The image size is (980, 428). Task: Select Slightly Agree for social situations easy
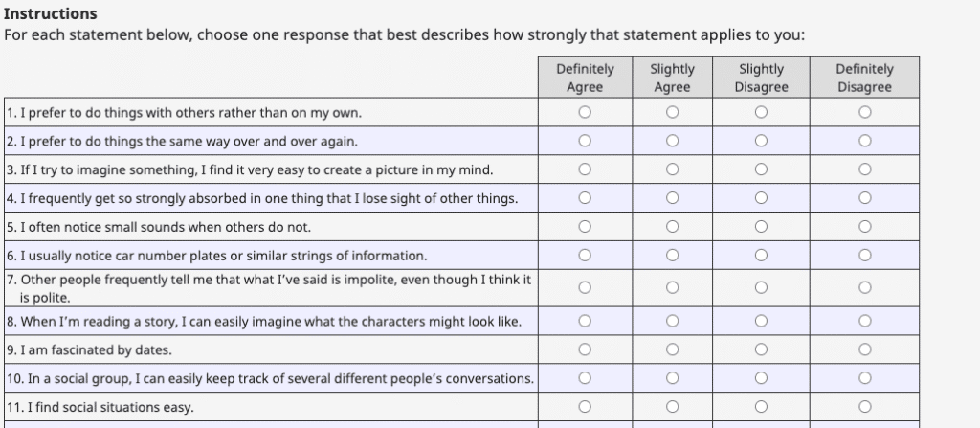(x=672, y=407)
